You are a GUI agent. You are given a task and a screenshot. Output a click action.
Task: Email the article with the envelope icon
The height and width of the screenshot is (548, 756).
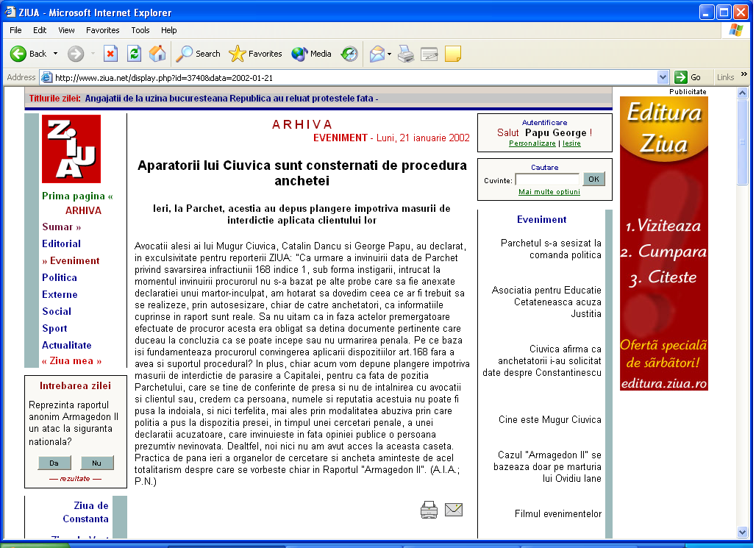pyautogui.click(x=454, y=510)
